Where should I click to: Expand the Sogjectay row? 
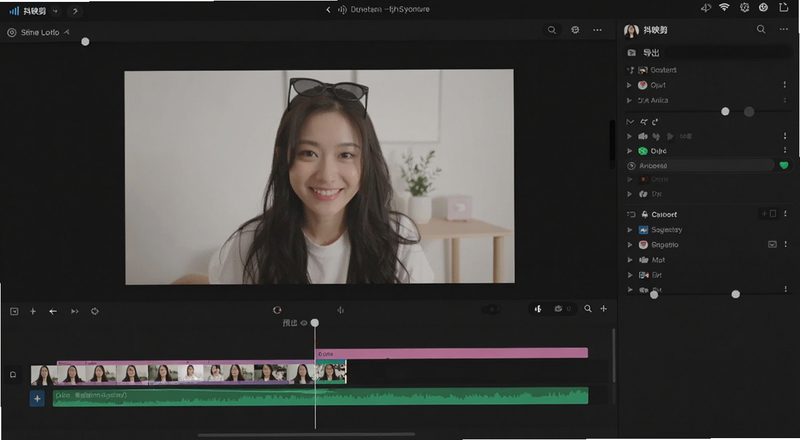[630, 230]
